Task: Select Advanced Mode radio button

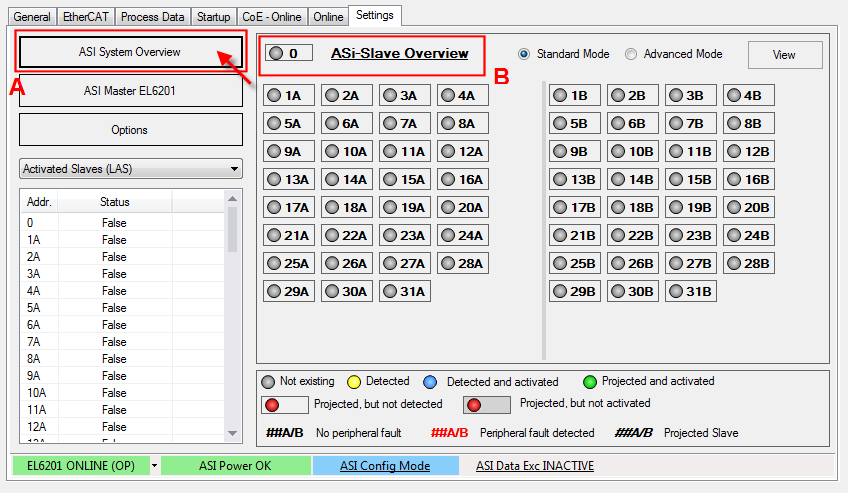Action: tap(631, 54)
